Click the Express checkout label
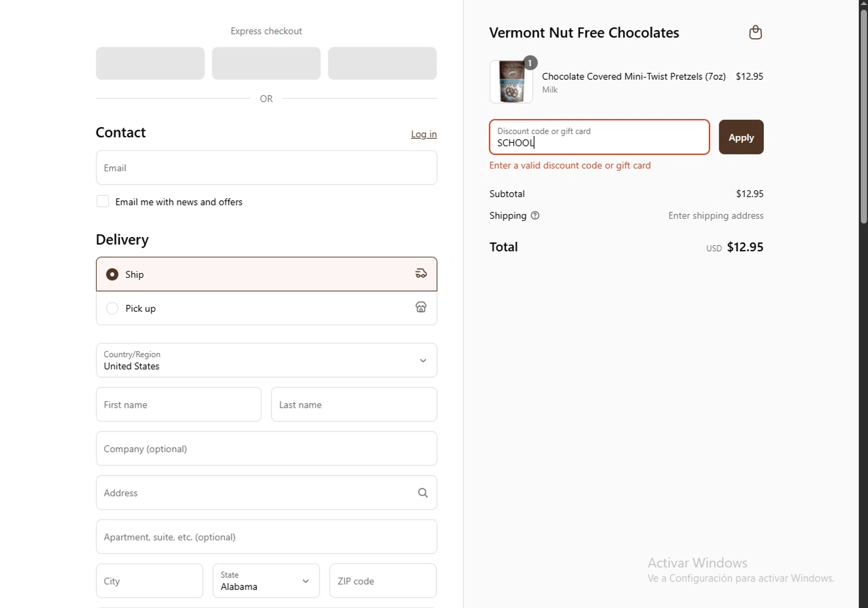868x608 pixels. pyautogui.click(x=266, y=31)
